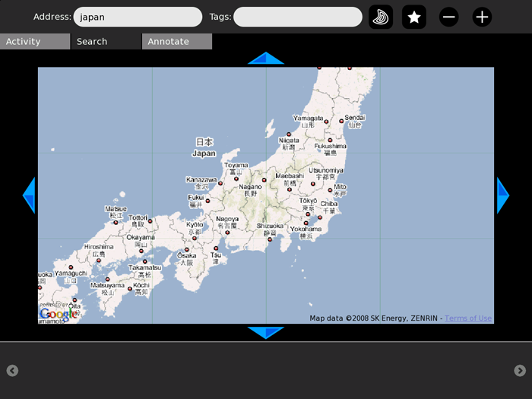Zoom out with the minus button
Screen dimensions: 532x399
pos(449,17)
